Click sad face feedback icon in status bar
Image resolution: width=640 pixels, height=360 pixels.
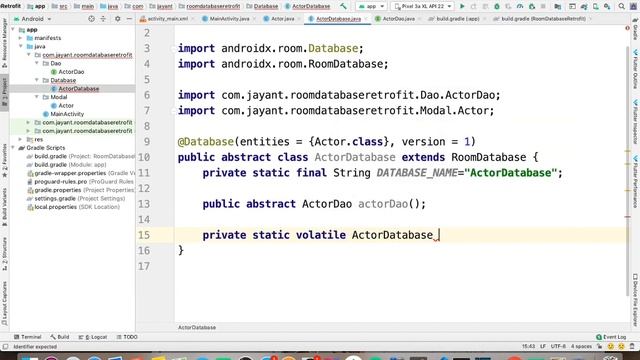[x=621, y=347]
